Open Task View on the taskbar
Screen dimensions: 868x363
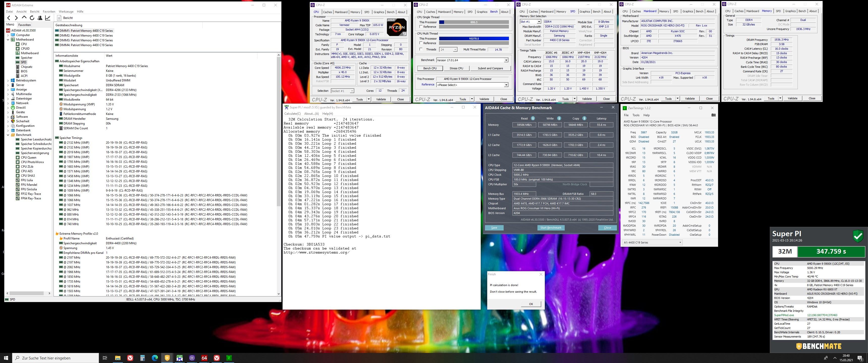click(x=105, y=358)
